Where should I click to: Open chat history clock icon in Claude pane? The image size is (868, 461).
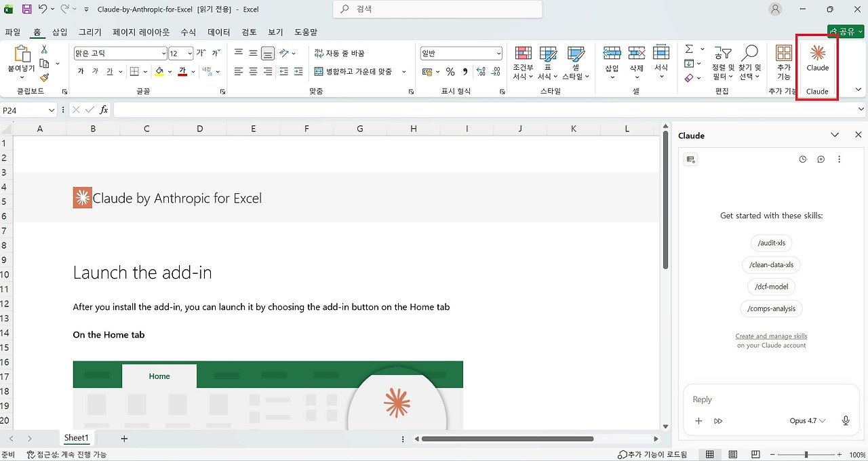pos(803,159)
